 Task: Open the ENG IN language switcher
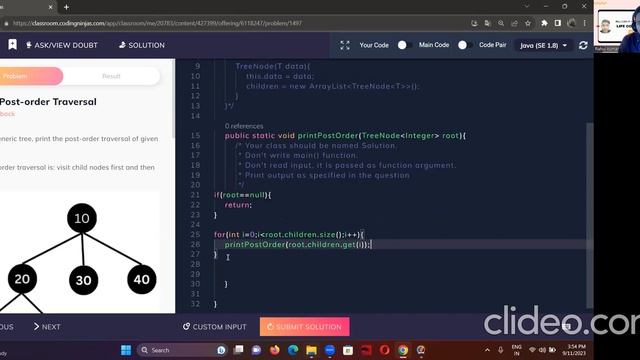click(517, 350)
